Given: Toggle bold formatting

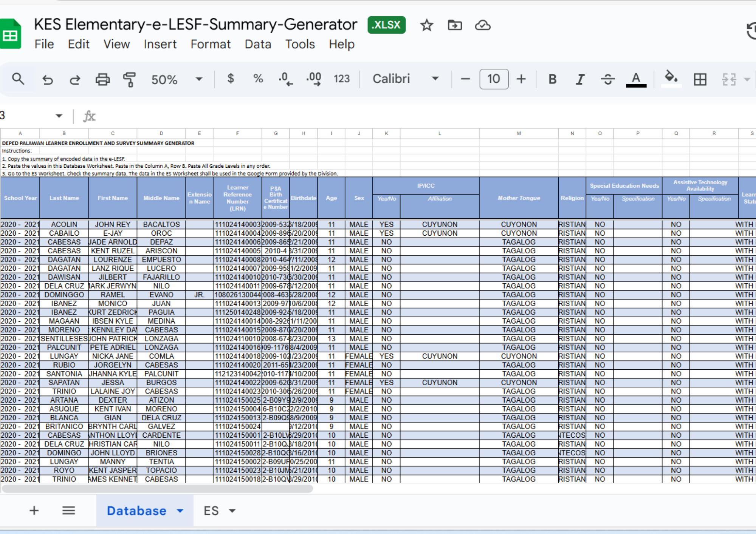Looking at the screenshot, I should point(552,79).
